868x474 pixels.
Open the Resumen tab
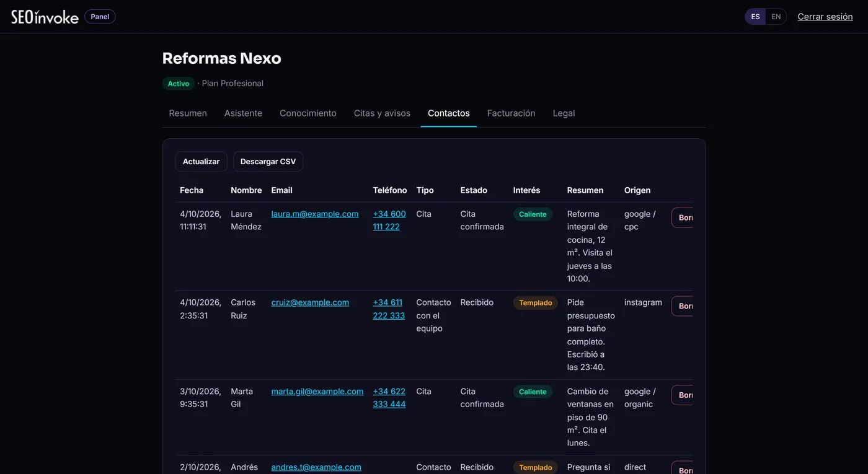click(188, 113)
